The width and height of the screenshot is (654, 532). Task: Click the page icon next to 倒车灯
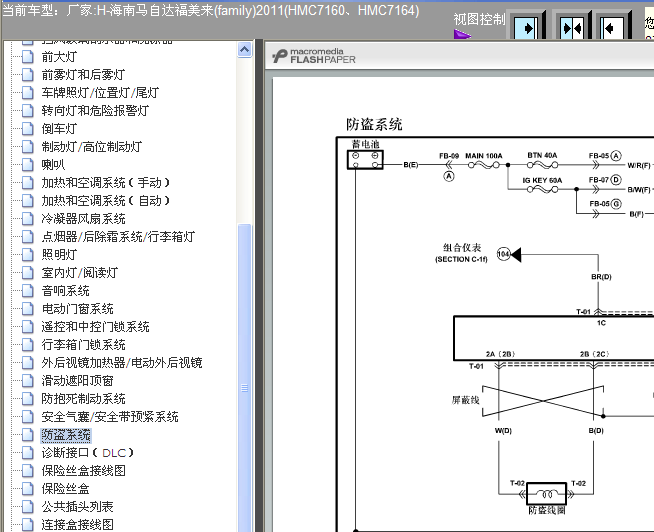coord(28,129)
